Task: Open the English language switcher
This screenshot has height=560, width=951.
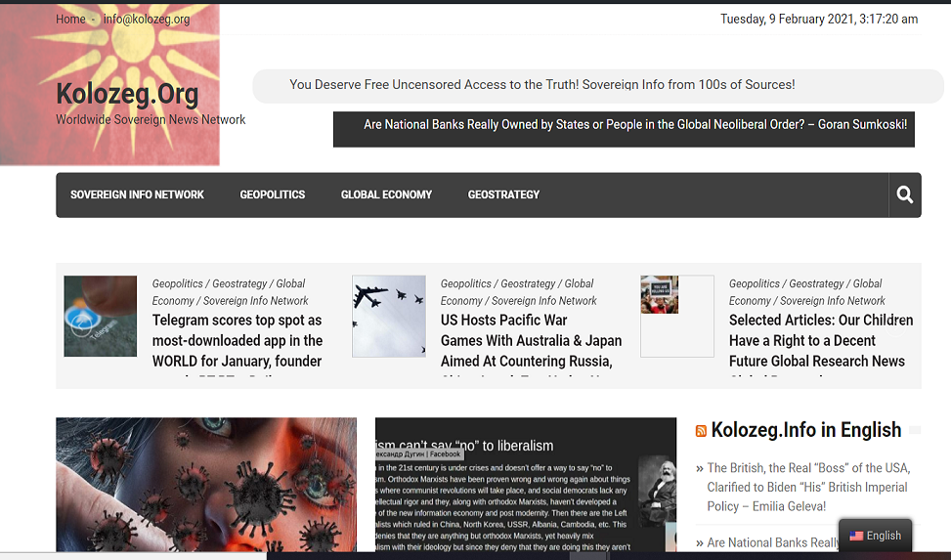Action: pos(875,536)
